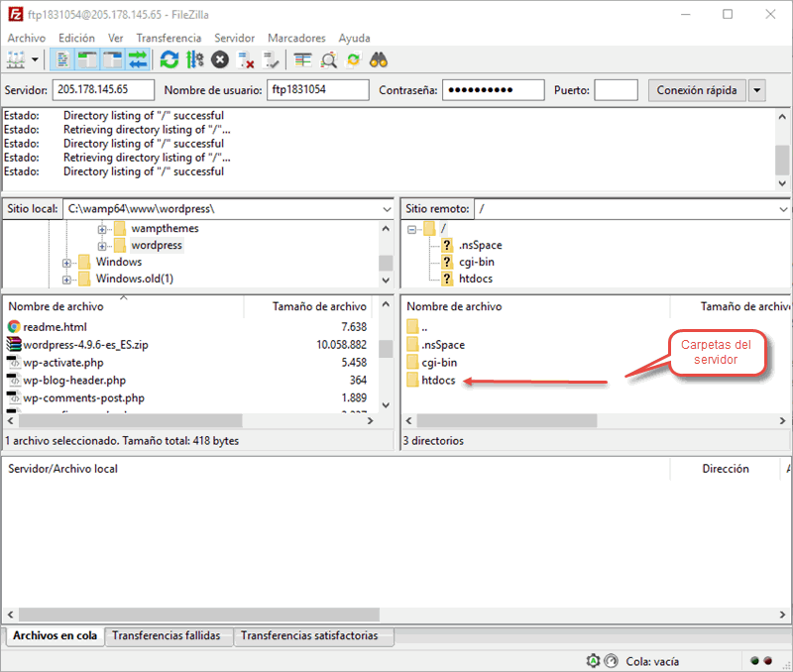The height and width of the screenshot is (672, 793).
Task: Open the Transferencia menu
Action: pyautogui.click(x=169, y=38)
